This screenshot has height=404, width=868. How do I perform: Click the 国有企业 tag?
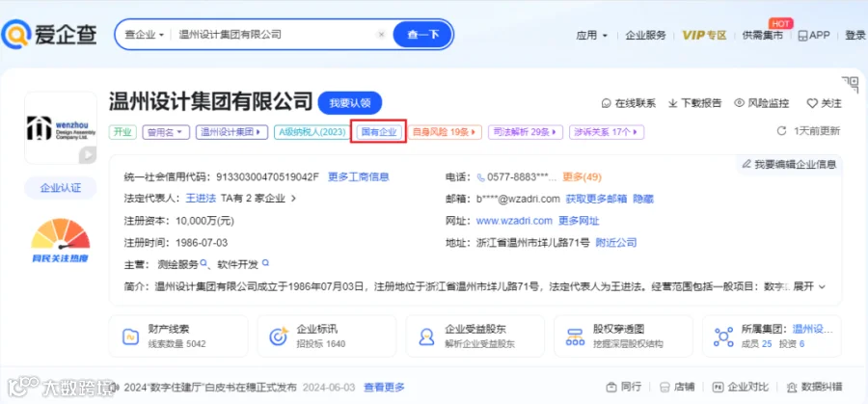379,132
